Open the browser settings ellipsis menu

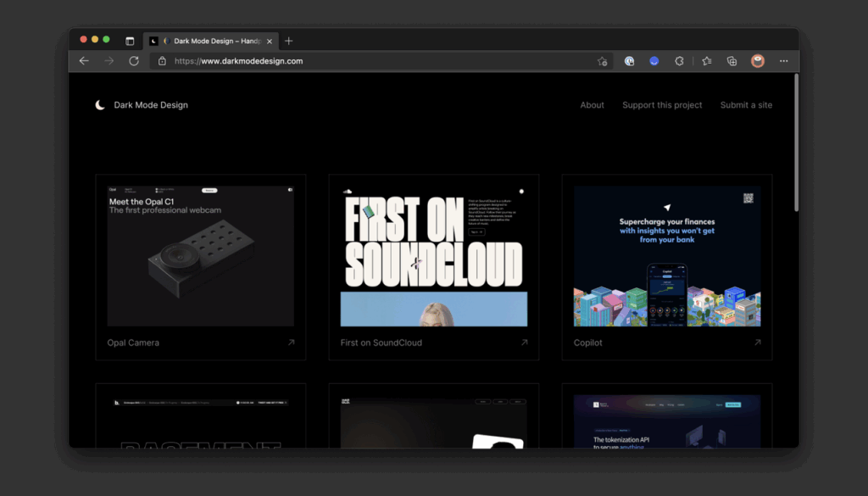[x=783, y=61]
